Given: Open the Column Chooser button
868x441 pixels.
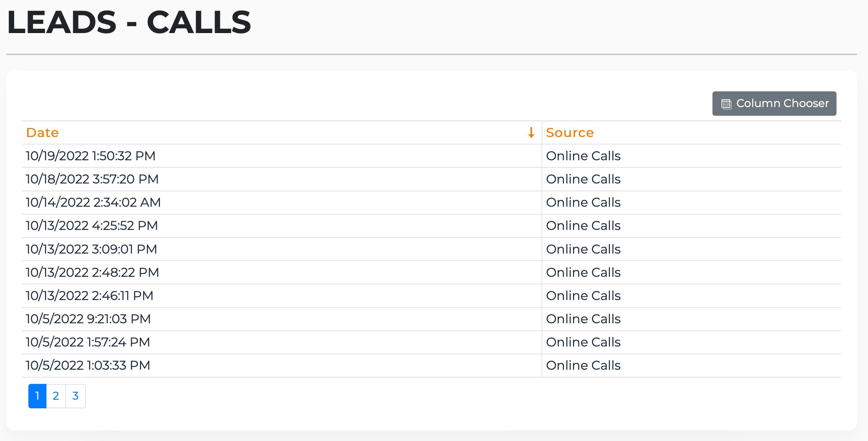Looking at the screenshot, I should pos(774,104).
